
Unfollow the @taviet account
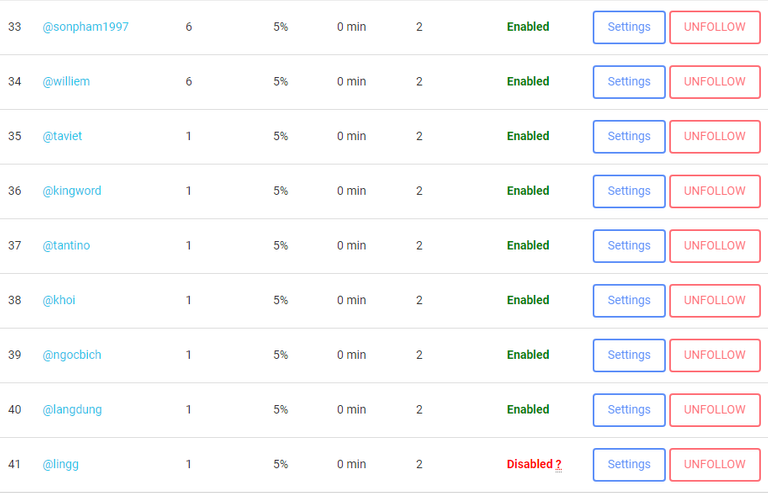tap(715, 136)
